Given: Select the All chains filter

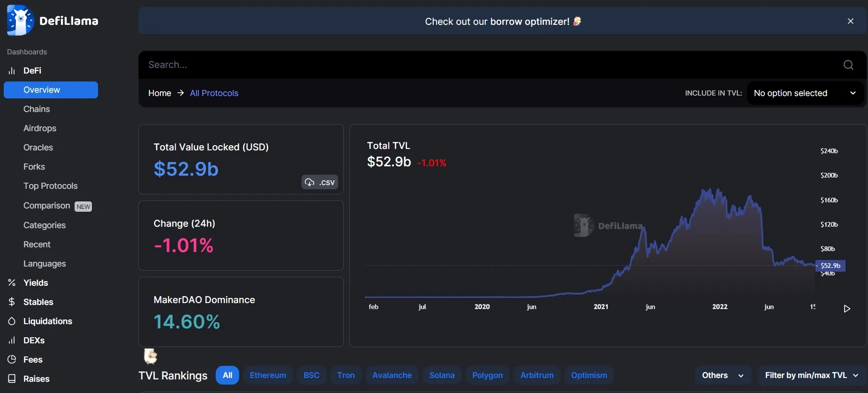Looking at the screenshot, I should [227, 375].
